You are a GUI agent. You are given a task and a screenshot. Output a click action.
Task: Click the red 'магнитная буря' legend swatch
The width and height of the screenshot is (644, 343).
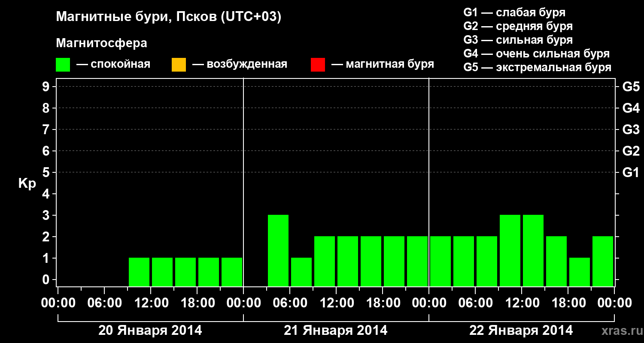tap(318, 65)
